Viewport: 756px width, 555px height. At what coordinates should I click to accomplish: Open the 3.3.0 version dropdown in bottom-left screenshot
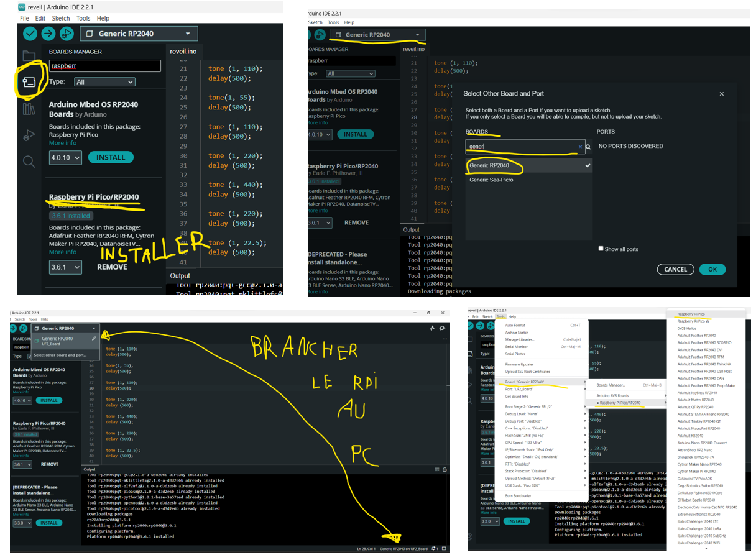click(22, 523)
